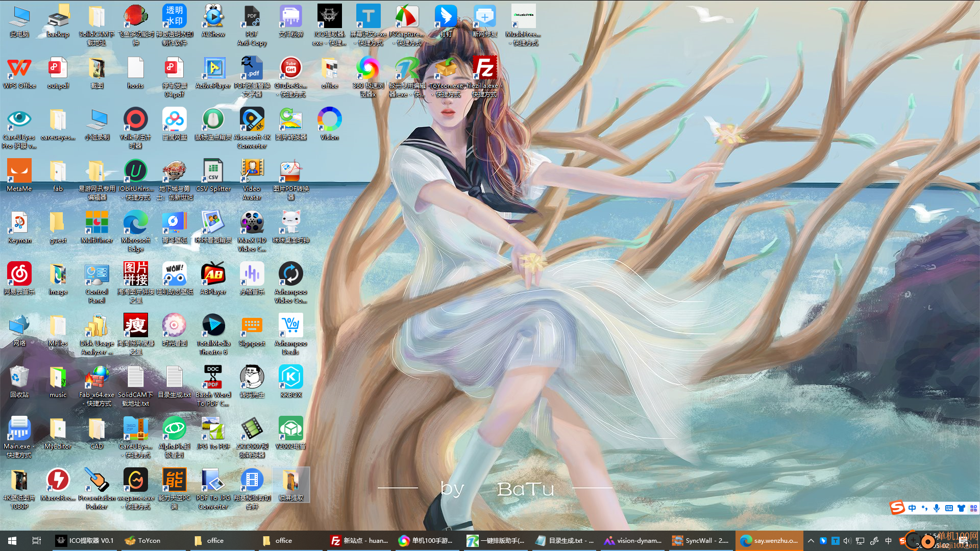
Task: Open the Windows Start menu
Action: click(x=12, y=541)
